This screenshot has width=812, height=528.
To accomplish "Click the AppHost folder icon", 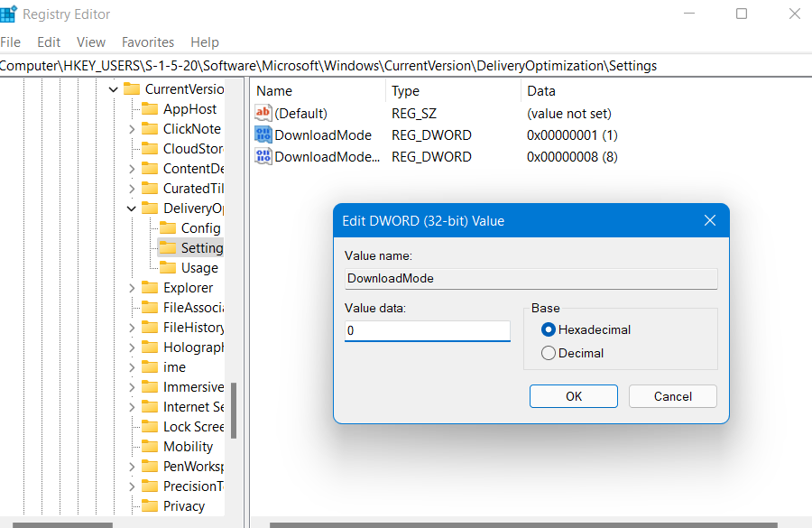I will coord(150,109).
